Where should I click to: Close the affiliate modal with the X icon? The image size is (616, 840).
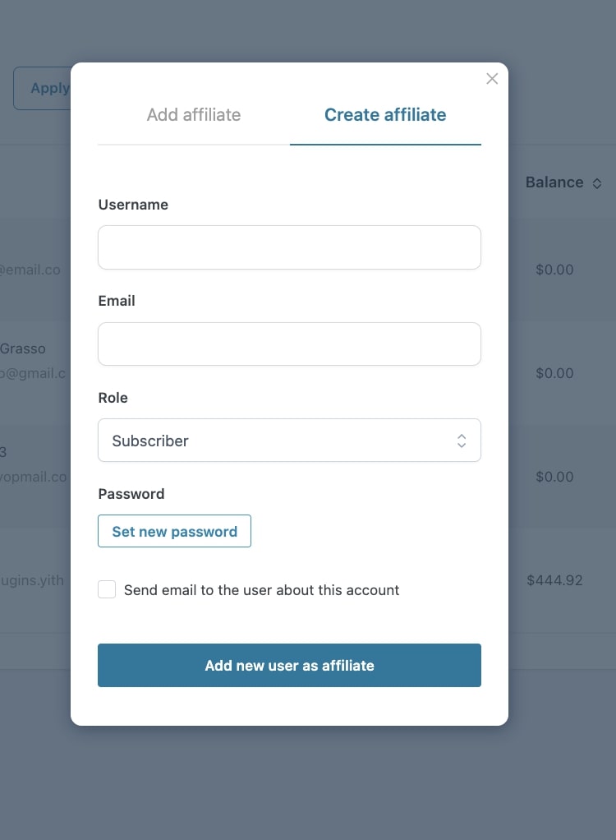[492, 79]
